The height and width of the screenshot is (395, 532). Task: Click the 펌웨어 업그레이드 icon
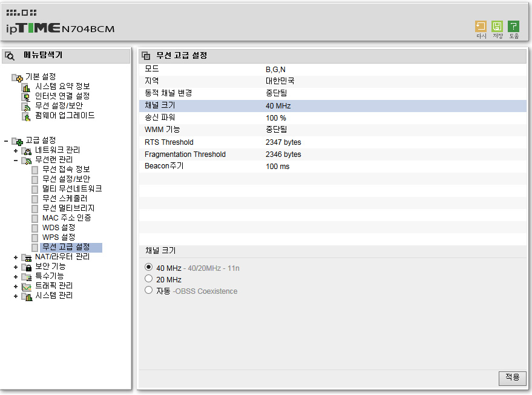(27, 116)
